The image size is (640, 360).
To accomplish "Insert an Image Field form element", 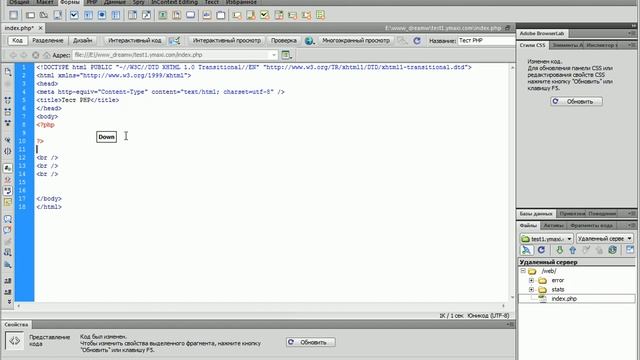I will [x=162, y=15].
